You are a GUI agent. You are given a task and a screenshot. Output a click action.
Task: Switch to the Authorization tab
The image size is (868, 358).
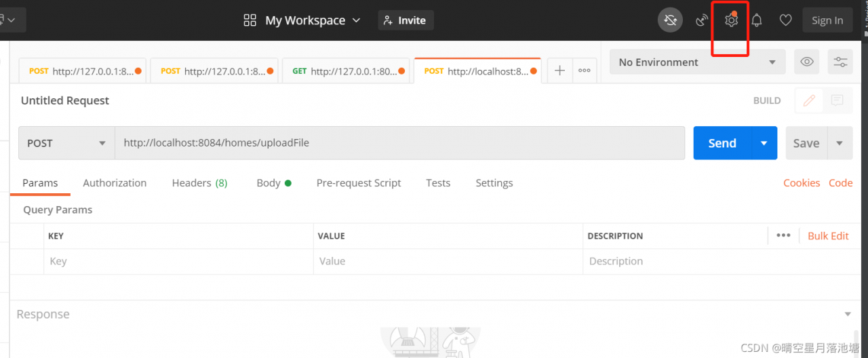pos(115,183)
